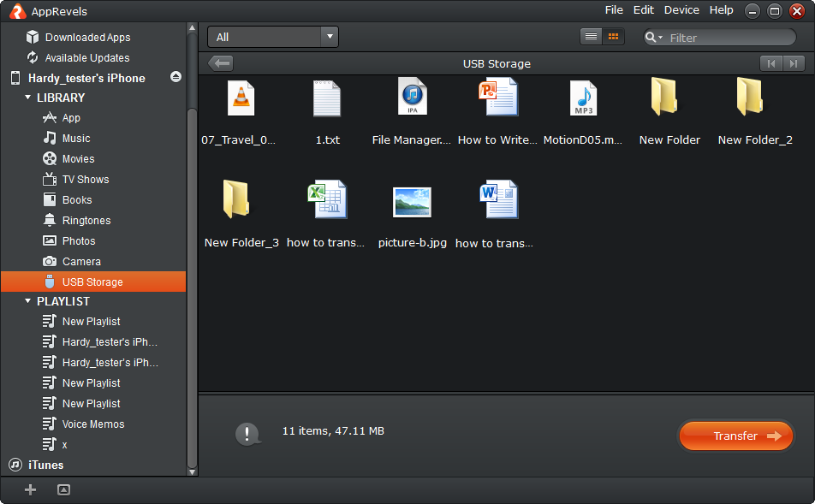Toggle the panel button next to plus icon
The width and height of the screenshot is (815, 504).
click(63, 489)
